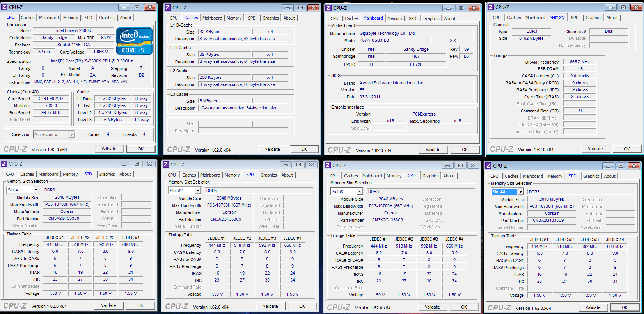Click Validate in the Intel Core i5 processor window
The height and width of the screenshot is (314, 644).
coord(109,149)
